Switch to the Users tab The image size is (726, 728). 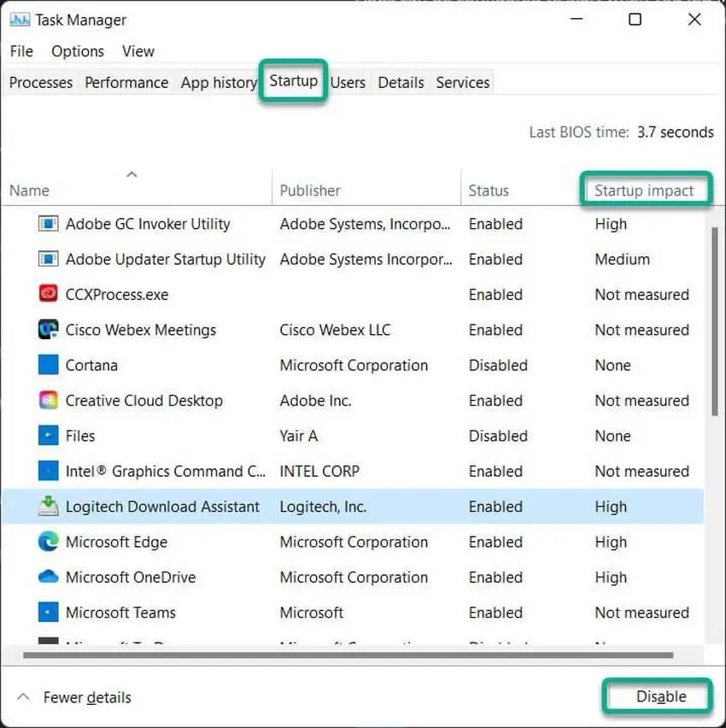[348, 83]
